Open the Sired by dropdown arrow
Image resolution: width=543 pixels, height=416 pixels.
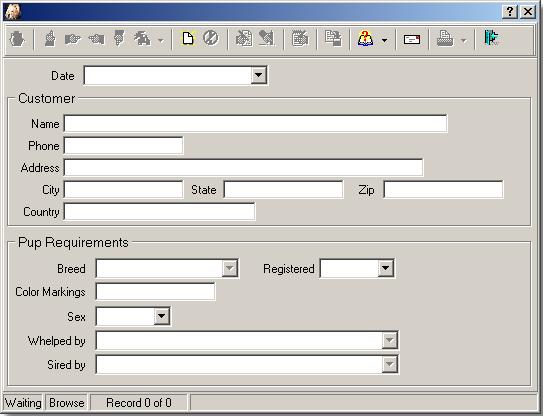(x=390, y=364)
